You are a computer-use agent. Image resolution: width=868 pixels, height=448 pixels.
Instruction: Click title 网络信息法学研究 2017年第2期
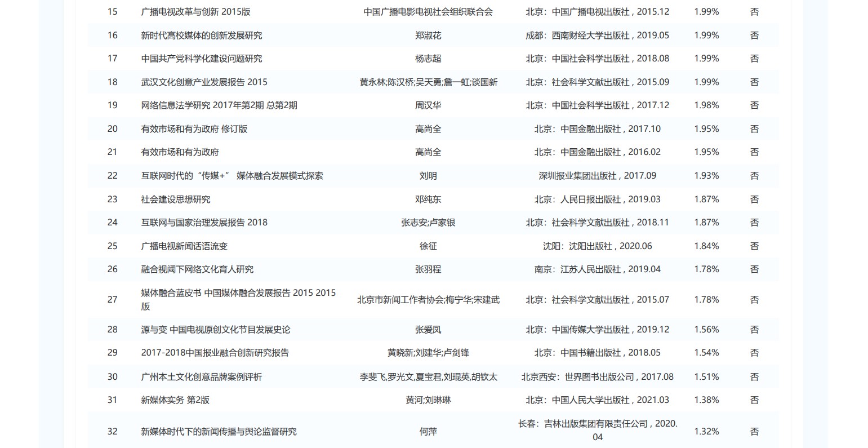[219, 105]
